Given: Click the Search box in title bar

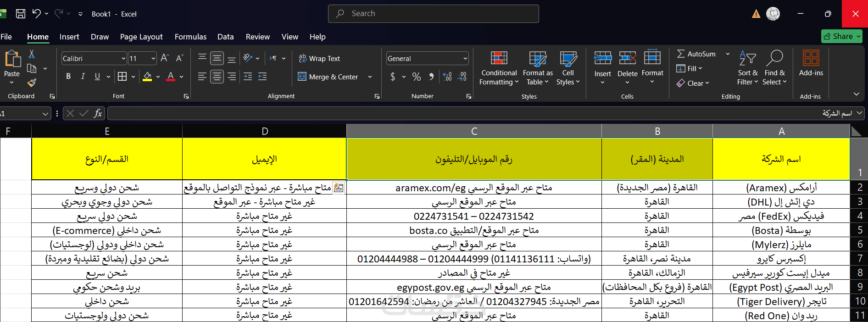Looking at the screenshot, I should pyautogui.click(x=434, y=14).
